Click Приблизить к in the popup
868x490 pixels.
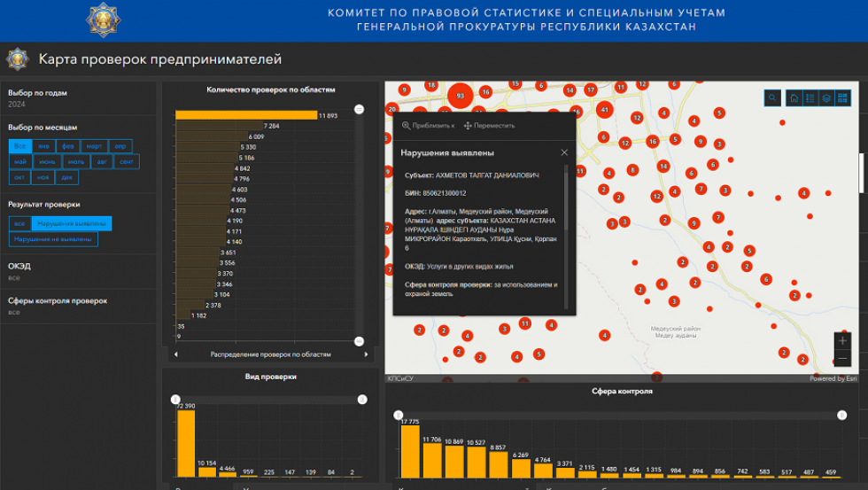tap(429, 126)
